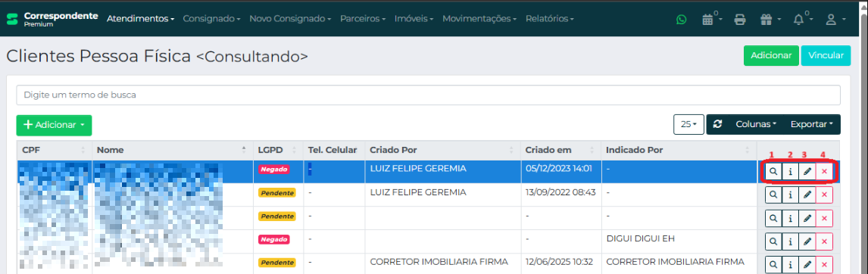868x274 pixels.
Task: Refresh the table with the reload icon
Action: pos(717,124)
